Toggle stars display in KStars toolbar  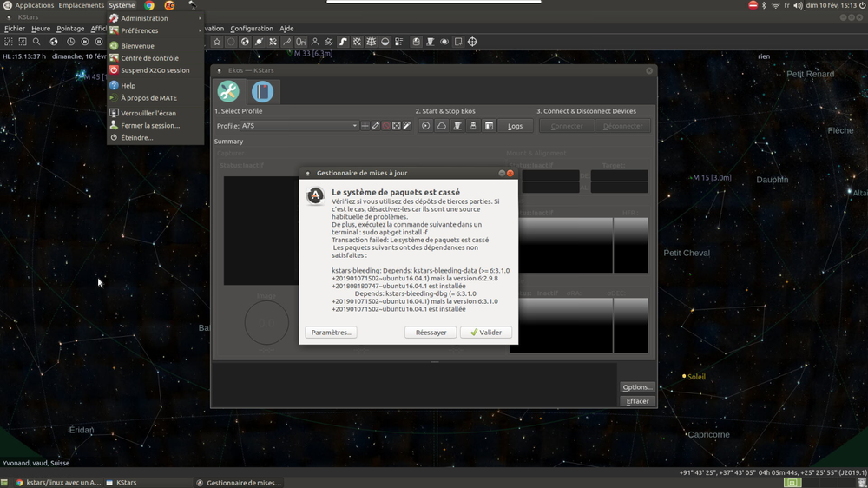point(217,42)
